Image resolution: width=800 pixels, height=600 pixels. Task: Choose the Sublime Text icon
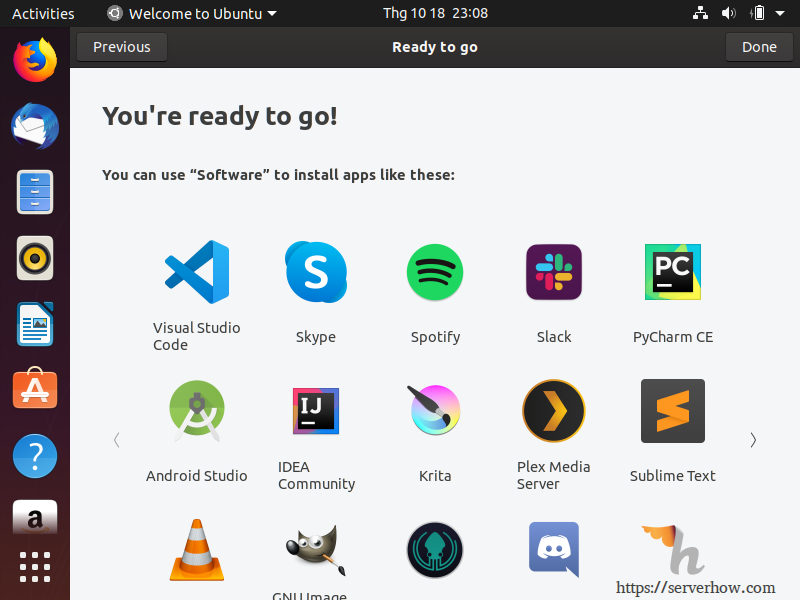[x=673, y=411]
